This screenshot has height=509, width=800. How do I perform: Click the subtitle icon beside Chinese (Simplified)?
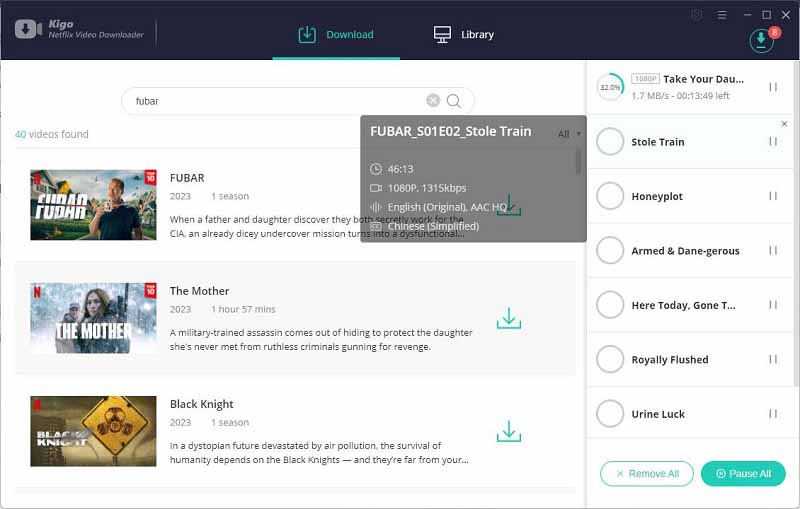coord(376,226)
